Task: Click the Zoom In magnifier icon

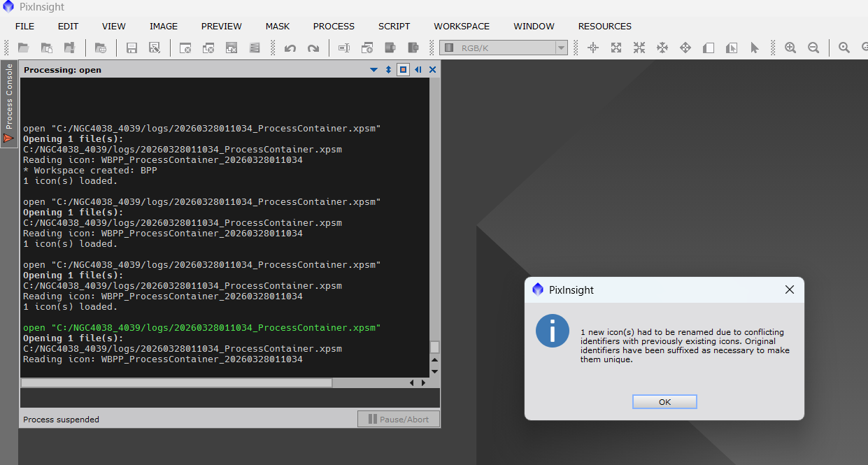Action: pos(790,48)
